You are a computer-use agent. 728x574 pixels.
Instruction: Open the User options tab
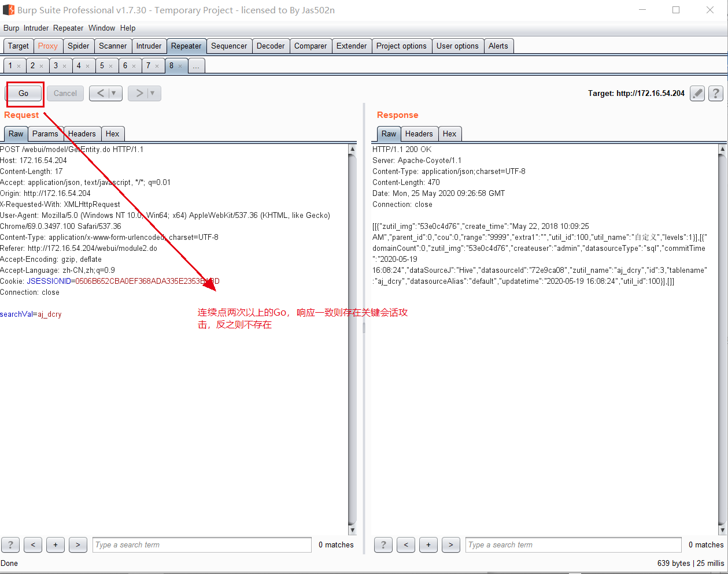tap(457, 46)
